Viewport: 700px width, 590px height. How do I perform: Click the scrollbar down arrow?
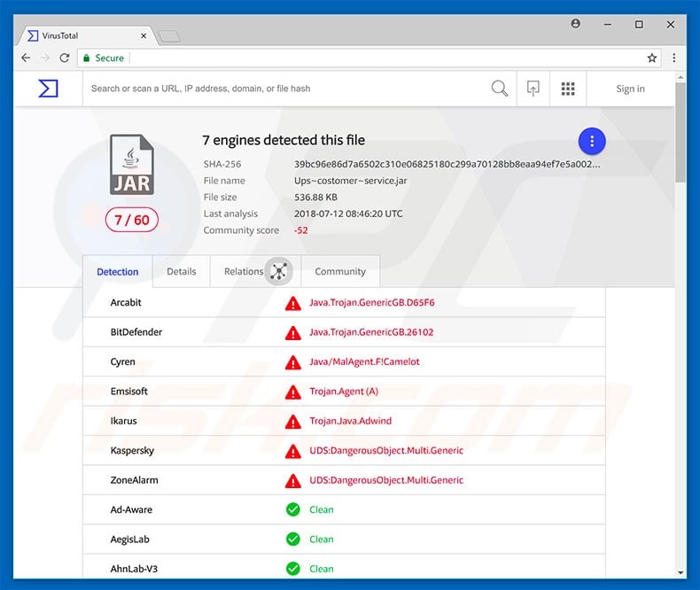(x=681, y=572)
